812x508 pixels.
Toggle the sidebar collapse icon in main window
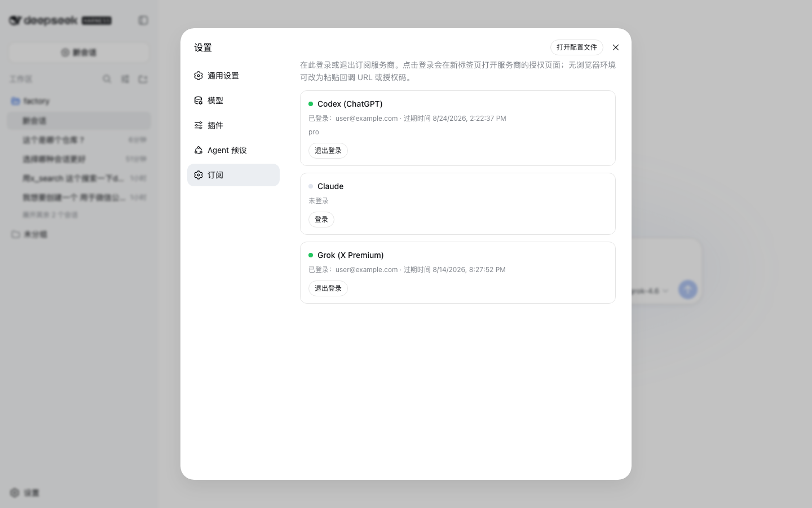click(x=143, y=20)
